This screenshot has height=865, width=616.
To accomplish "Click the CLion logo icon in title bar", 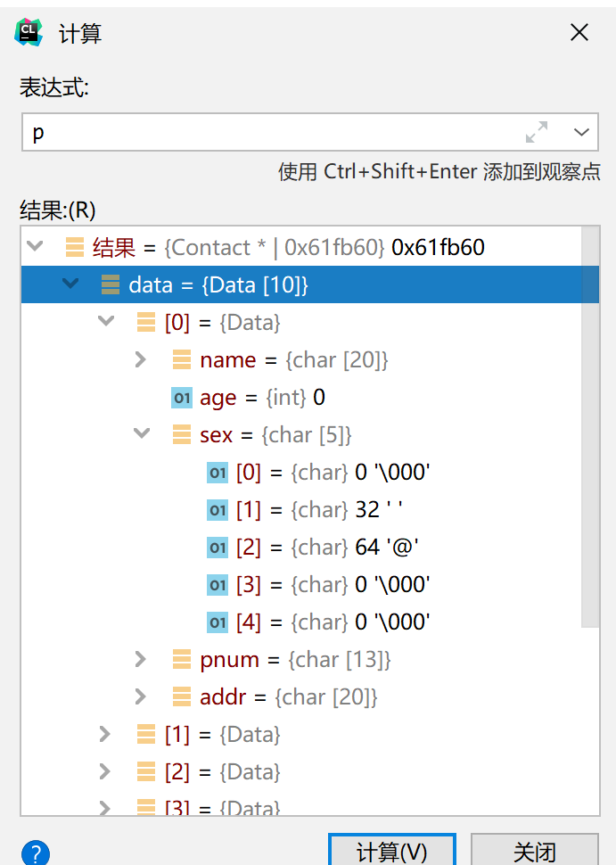I will (x=29, y=31).
